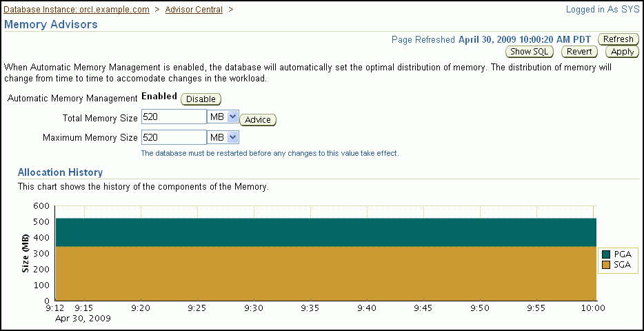Expand the Maximum Memory Size MB dropdown
The image size is (644, 331).
coord(223,137)
